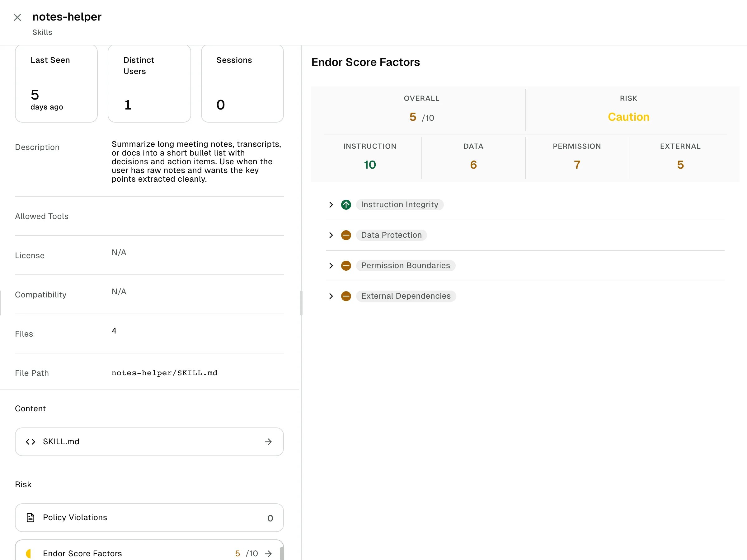Open Endor Score Factors card

(149, 550)
